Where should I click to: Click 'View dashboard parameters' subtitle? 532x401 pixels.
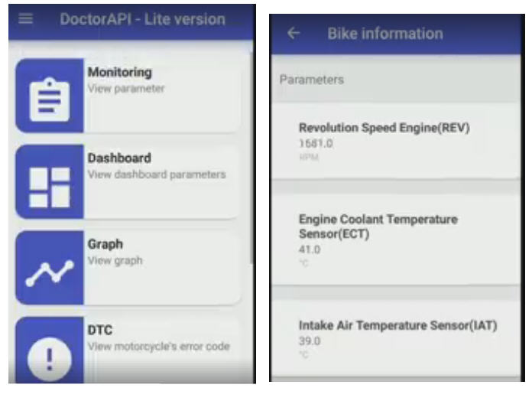157,174
